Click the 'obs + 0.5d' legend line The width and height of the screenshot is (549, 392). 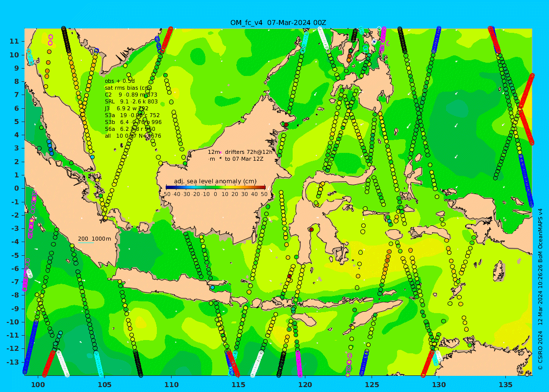pos(120,81)
